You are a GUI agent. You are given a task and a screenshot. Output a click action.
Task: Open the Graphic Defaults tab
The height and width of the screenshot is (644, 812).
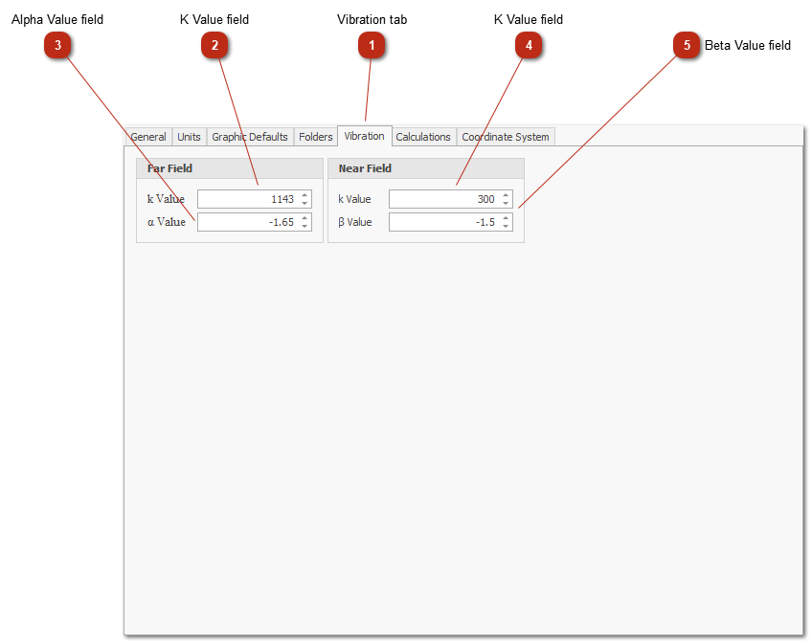249,137
